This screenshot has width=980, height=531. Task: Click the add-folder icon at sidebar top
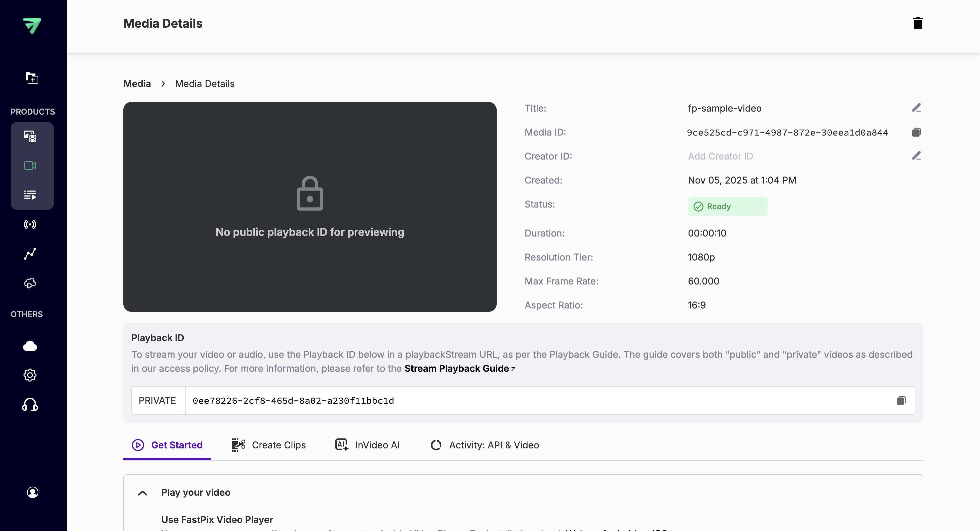[x=32, y=78]
